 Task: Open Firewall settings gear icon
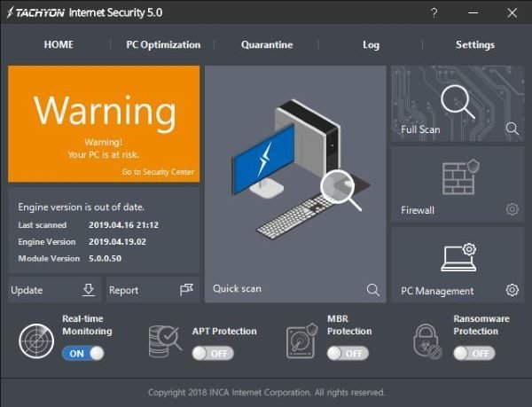(x=512, y=209)
